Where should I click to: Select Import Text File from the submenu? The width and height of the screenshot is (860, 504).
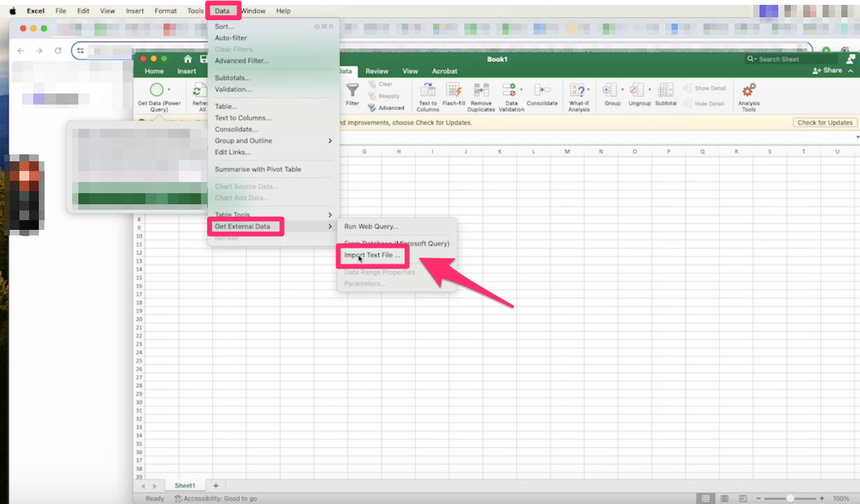coord(372,255)
